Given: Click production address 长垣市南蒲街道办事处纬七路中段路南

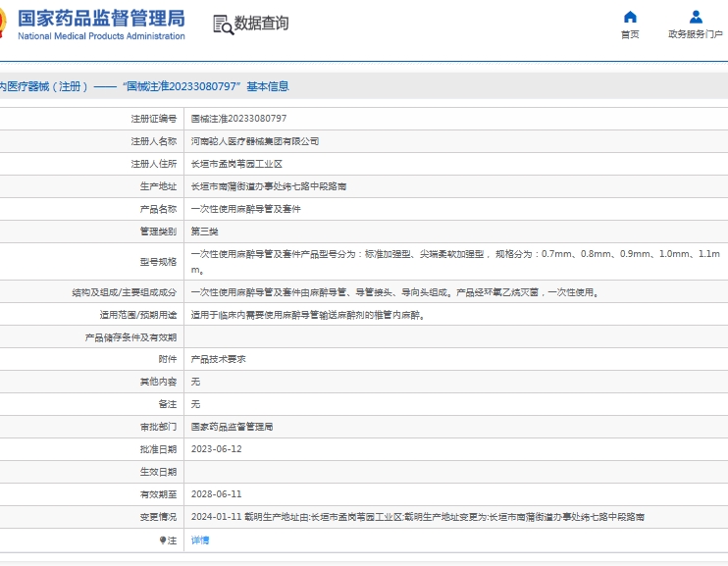Looking at the screenshot, I should [x=269, y=186].
